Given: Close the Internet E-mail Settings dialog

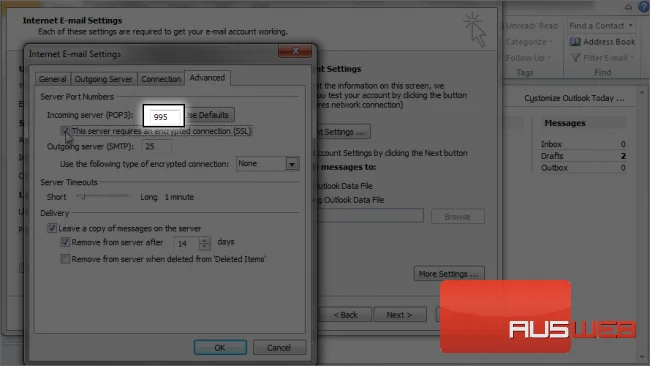Looking at the screenshot, I should 295,51.
